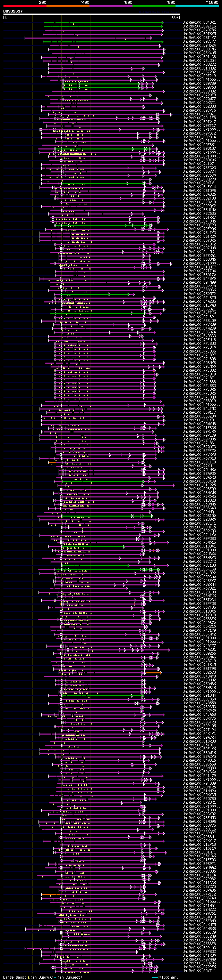Click the green ~80% identity legend bar
The height and width of the screenshot is (980, 222).
pyautogui.click(x=154, y=6)
